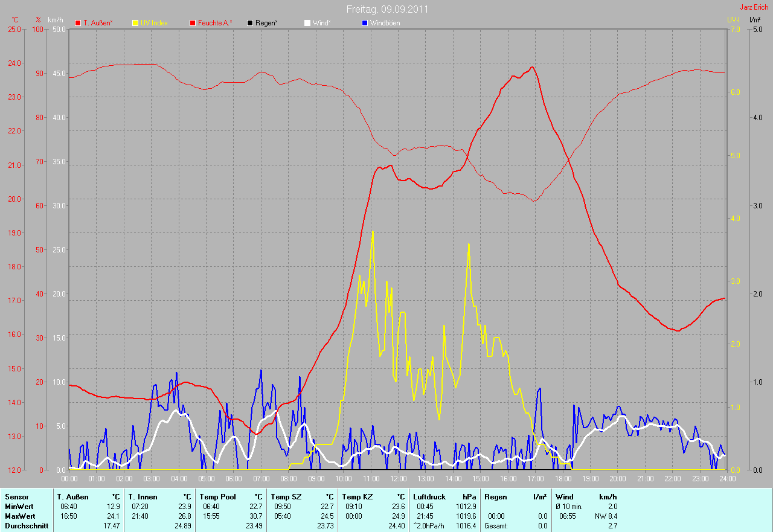Viewport: 773px width, 532px height.
Task: Select the 'UV Index' legend label
Action: [154, 23]
